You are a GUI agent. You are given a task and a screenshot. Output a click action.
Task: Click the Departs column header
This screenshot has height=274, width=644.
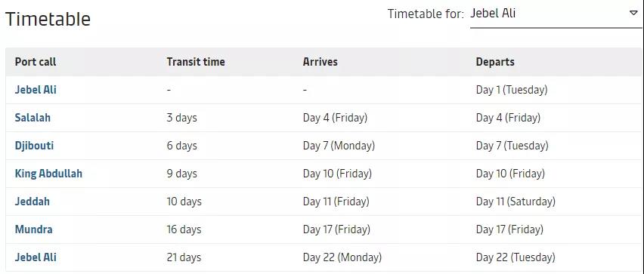[x=495, y=62]
